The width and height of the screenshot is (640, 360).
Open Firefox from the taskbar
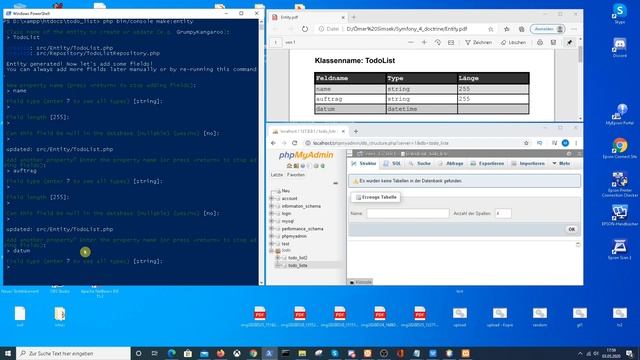point(220,353)
